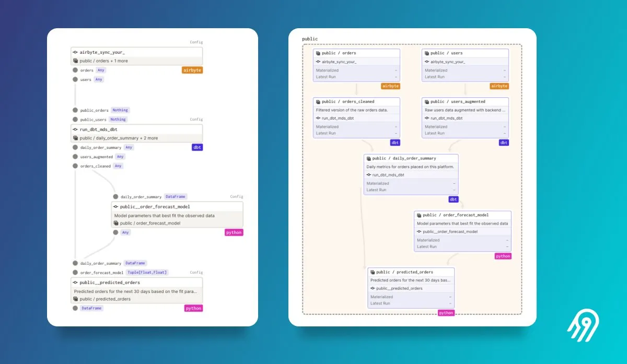Image resolution: width=627 pixels, height=364 pixels.
Task: Click asset icon next to 'public / orders + 1 more'
Action: coord(75,61)
